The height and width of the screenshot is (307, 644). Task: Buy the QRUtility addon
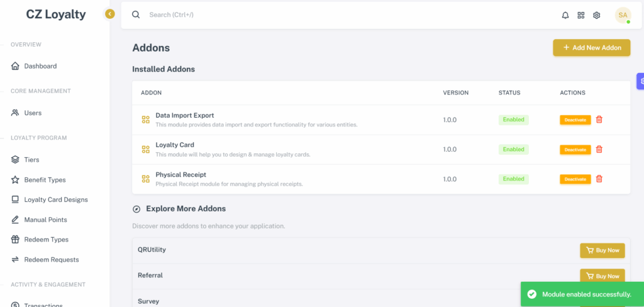pos(602,250)
